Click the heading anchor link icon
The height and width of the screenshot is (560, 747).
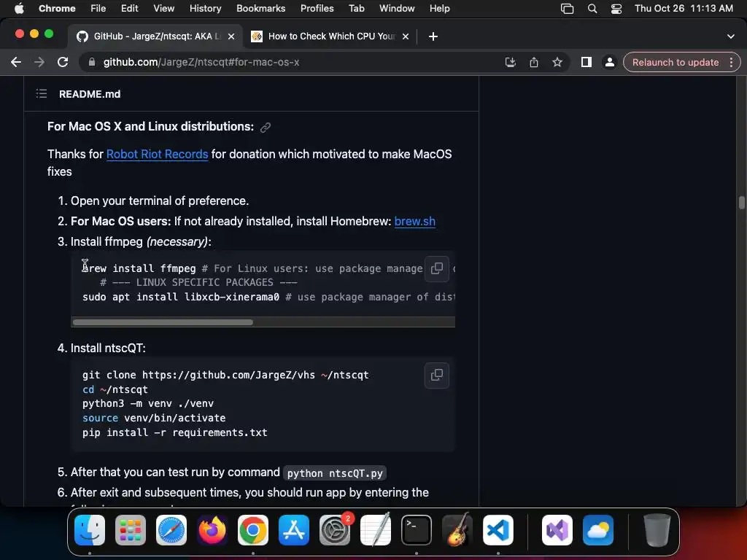pyautogui.click(x=266, y=127)
